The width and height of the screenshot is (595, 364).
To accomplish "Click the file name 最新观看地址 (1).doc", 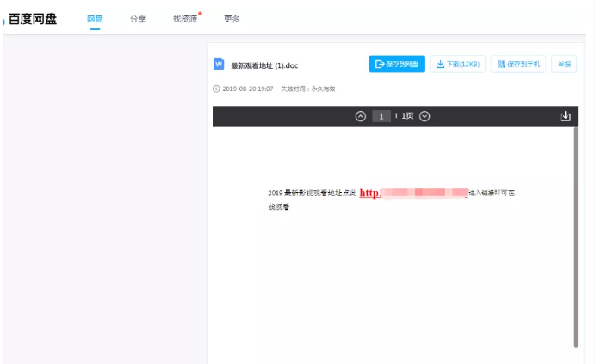I will click(264, 65).
